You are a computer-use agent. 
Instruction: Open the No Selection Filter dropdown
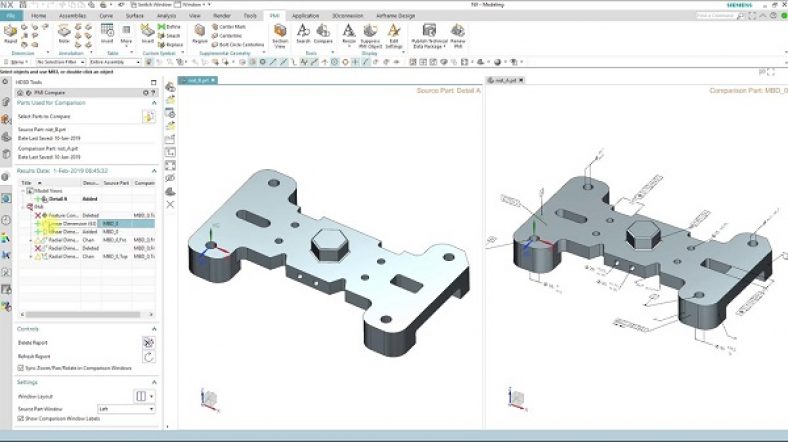pyautogui.click(x=61, y=62)
